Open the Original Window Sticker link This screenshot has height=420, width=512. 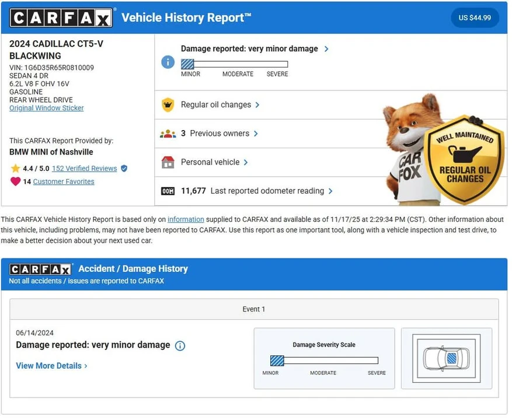(47, 108)
